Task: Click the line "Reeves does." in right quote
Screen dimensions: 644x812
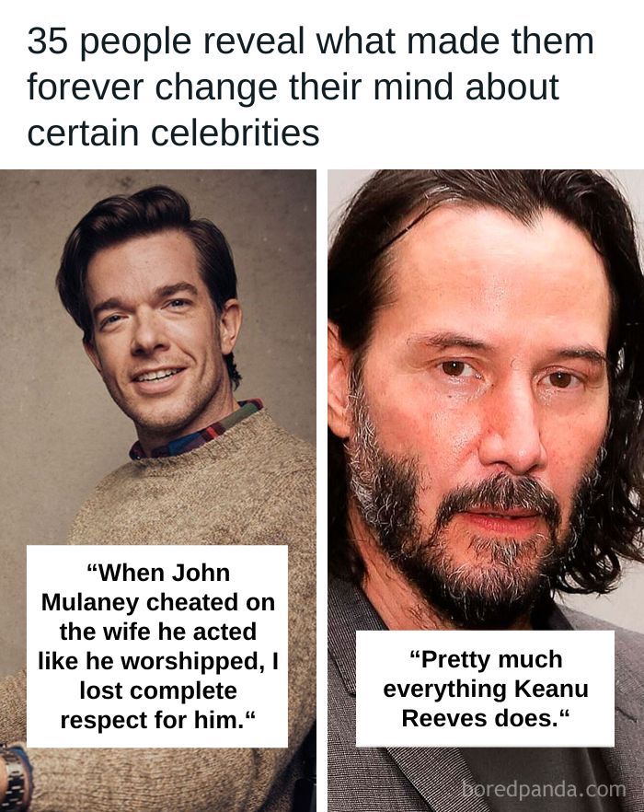Action: (486, 718)
